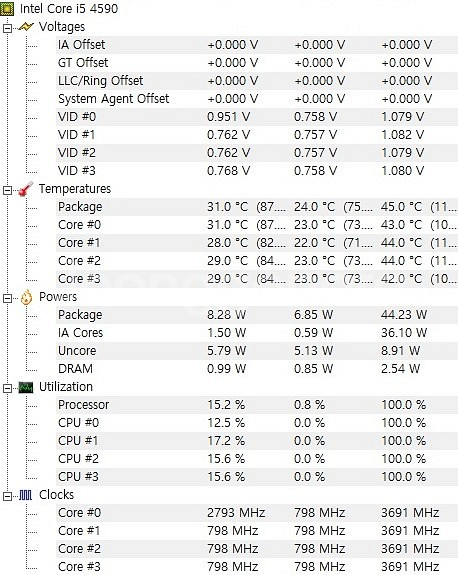The image size is (458, 575).
Task: Select the VID #2 row
Action: 257,153
